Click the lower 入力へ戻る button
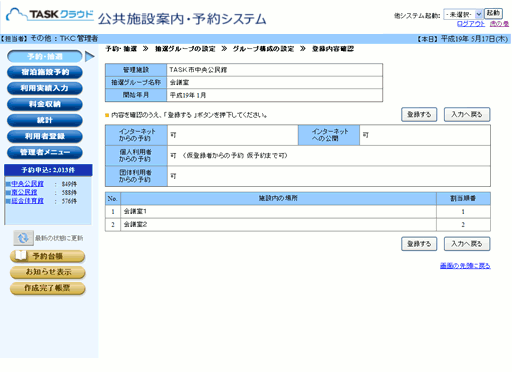This screenshot has height=372, width=512. point(467,244)
